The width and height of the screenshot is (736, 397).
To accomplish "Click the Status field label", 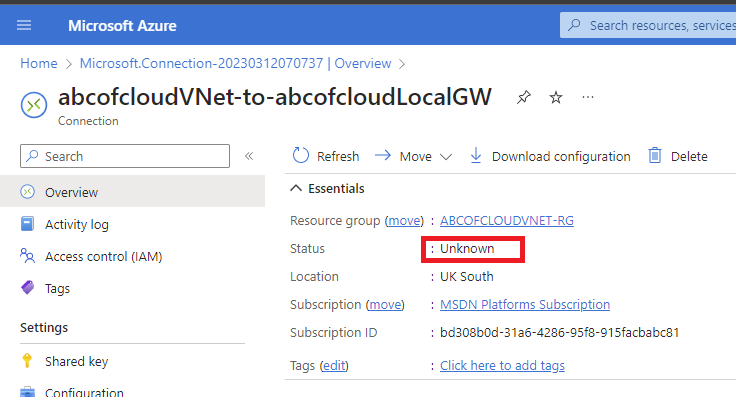I will [307, 249].
